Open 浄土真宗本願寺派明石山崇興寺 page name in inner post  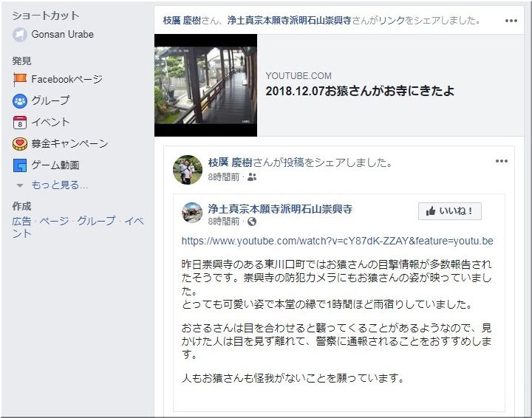click(x=280, y=209)
